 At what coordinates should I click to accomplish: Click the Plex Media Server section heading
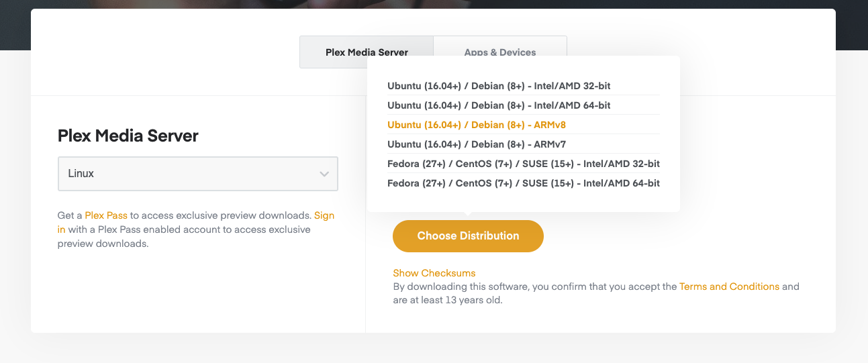pyautogui.click(x=128, y=136)
